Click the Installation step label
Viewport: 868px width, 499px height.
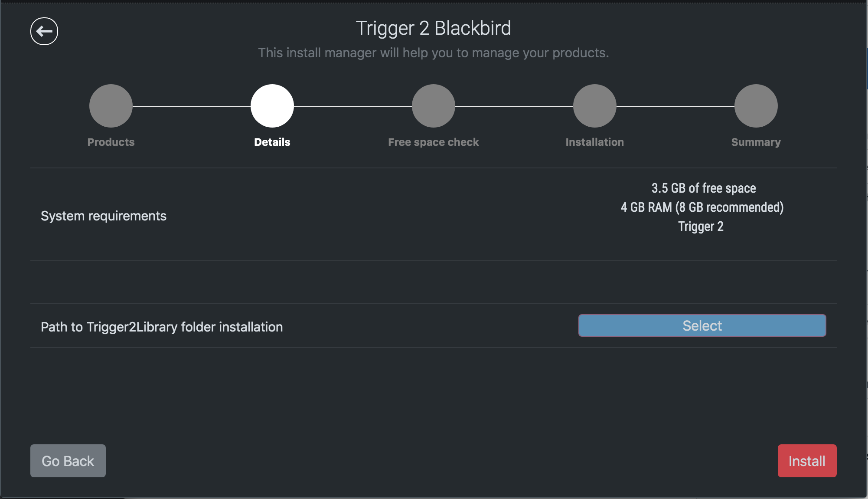pos(595,142)
